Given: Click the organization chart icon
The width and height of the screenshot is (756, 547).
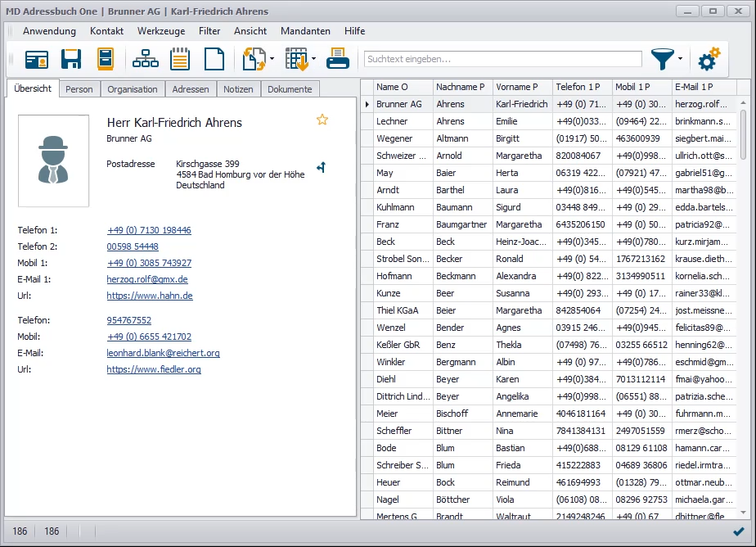Looking at the screenshot, I should [x=146, y=59].
